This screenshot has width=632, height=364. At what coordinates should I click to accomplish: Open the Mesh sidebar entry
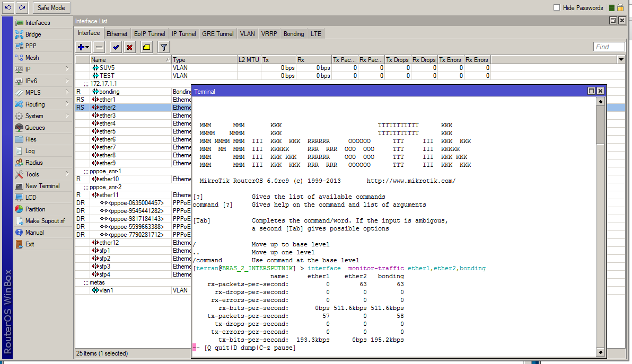click(32, 58)
